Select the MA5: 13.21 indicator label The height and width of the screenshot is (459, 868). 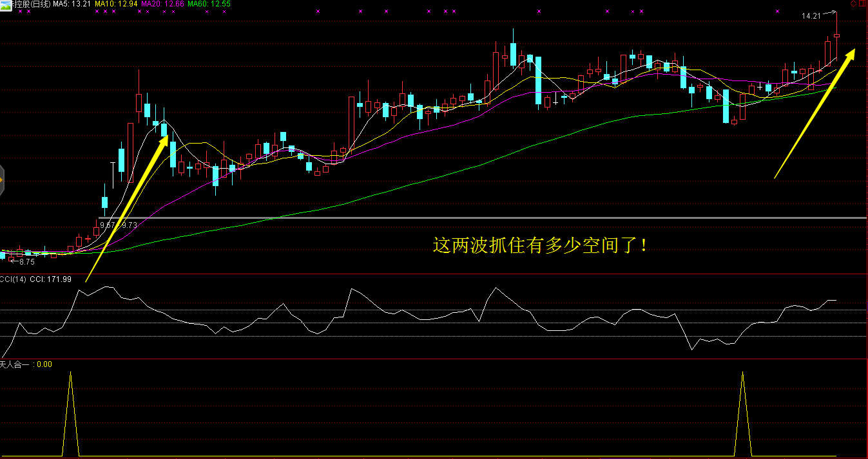[x=71, y=4]
